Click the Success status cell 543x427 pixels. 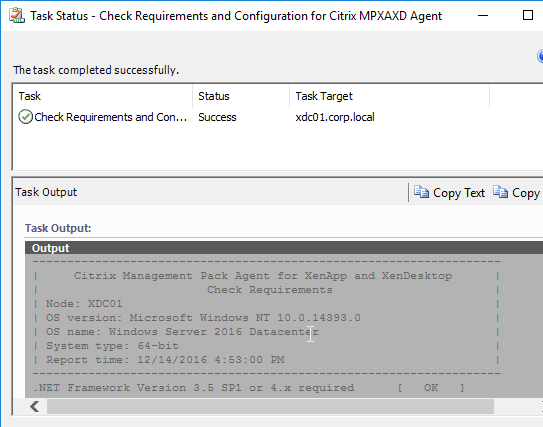click(217, 117)
